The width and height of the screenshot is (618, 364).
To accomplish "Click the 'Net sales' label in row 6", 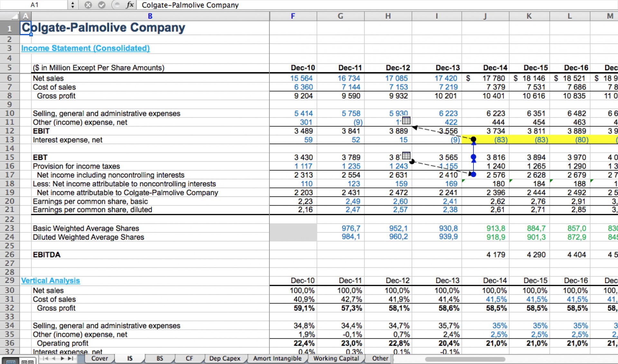I will (48, 78).
